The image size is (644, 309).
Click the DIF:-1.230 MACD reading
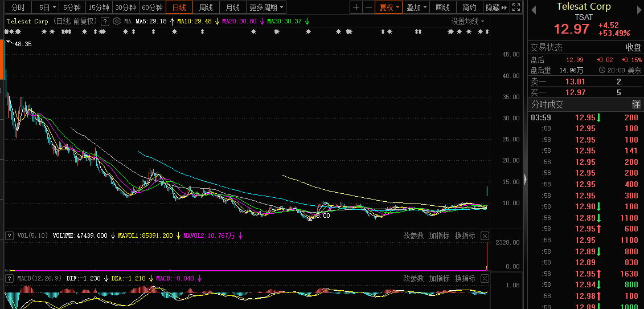[x=83, y=279]
